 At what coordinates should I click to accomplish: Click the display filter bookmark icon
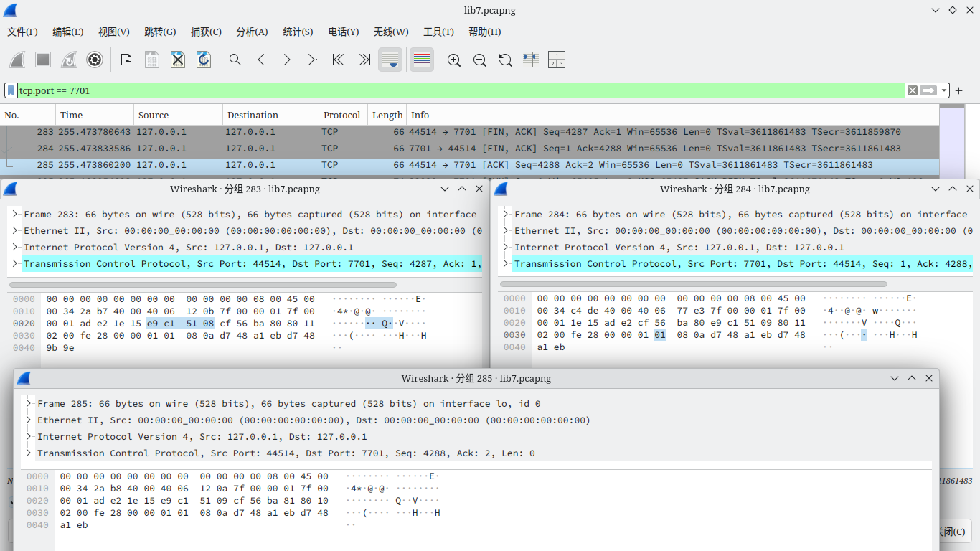pyautogui.click(x=11, y=90)
